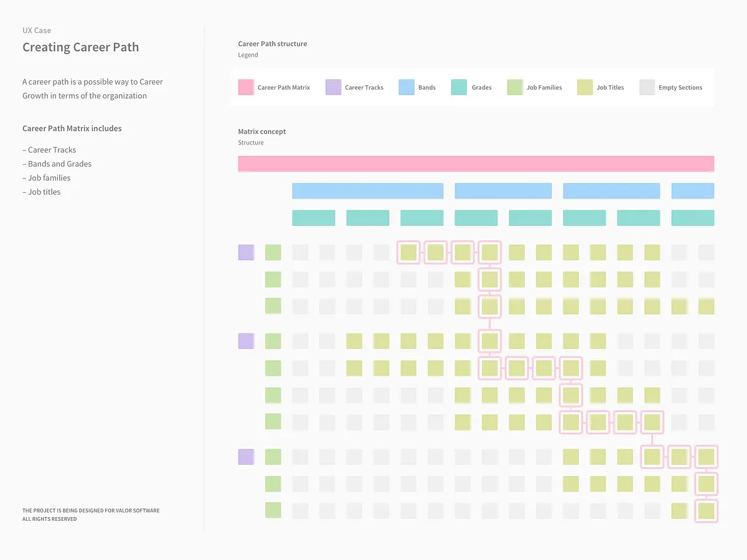The height and width of the screenshot is (560, 747).
Task: Click the '– Career Tracks' list item
Action: (49, 150)
